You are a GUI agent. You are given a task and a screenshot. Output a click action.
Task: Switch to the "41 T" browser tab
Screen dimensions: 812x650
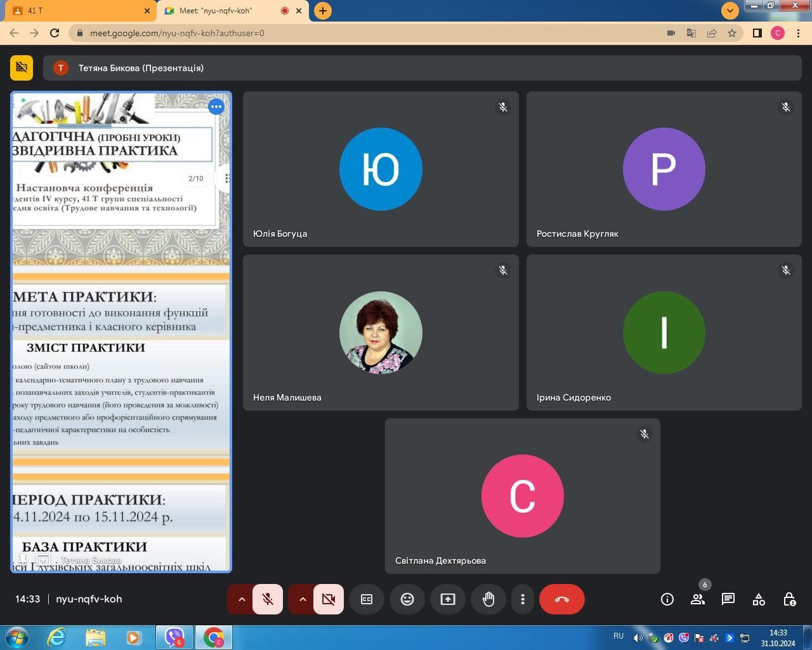pos(76,11)
